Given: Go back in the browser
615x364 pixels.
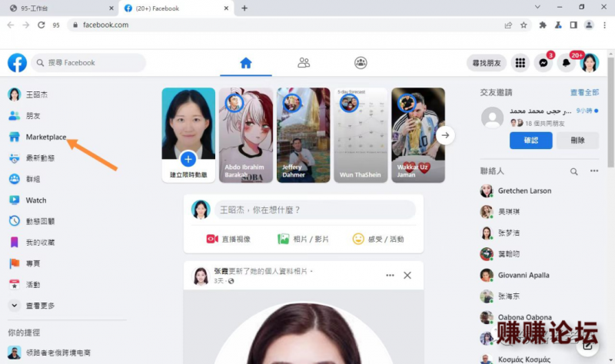Looking at the screenshot, I should click(11, 25).
